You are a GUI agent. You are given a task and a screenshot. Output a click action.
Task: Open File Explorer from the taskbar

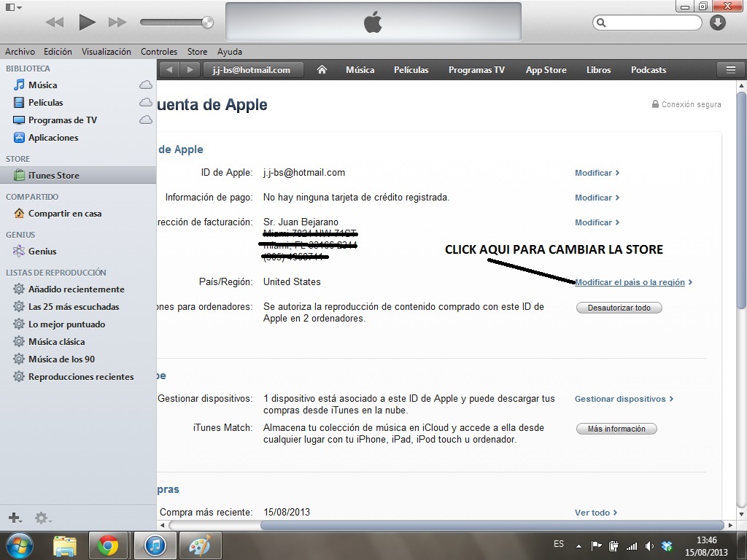point(64,546)
